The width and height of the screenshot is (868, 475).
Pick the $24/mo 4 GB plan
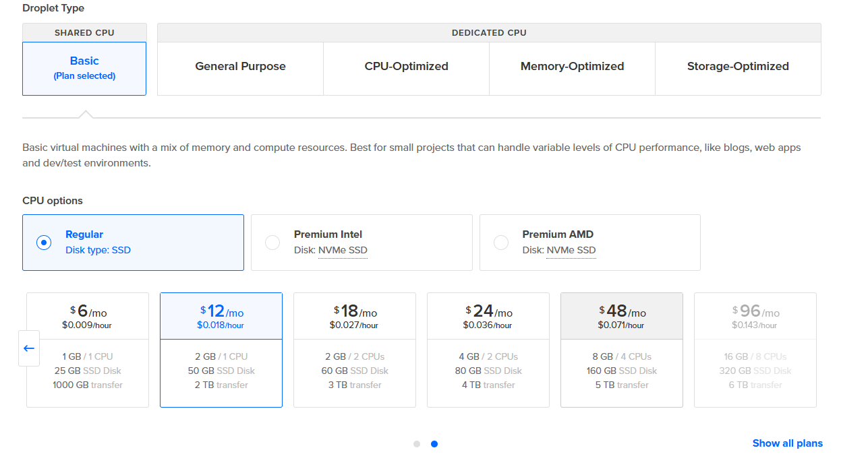point(488,350)
